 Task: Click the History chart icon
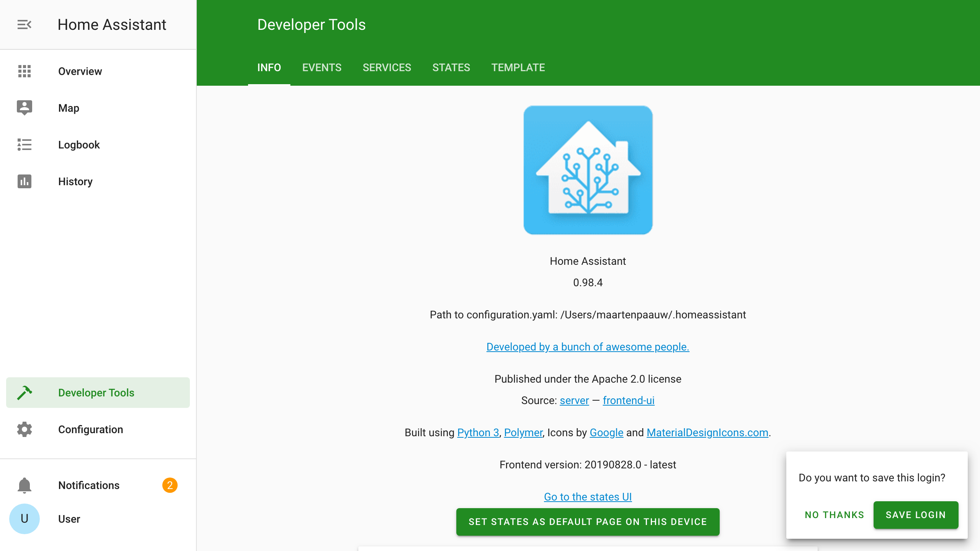(24, 181)
